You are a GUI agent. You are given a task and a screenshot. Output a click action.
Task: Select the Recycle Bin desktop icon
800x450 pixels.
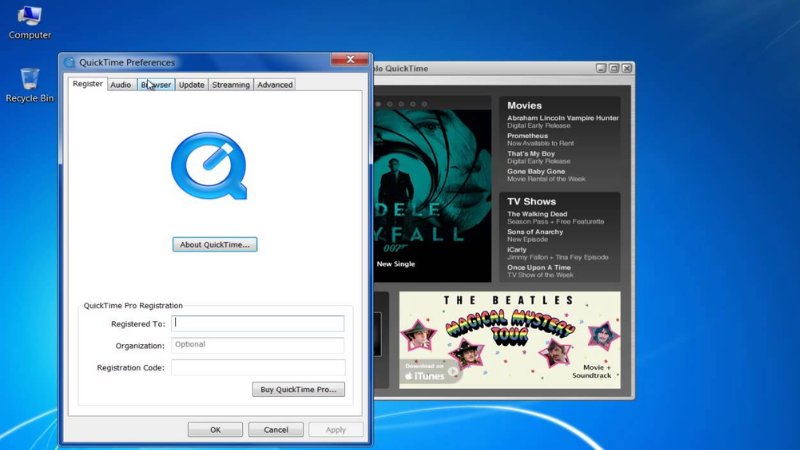pos(30,85)
